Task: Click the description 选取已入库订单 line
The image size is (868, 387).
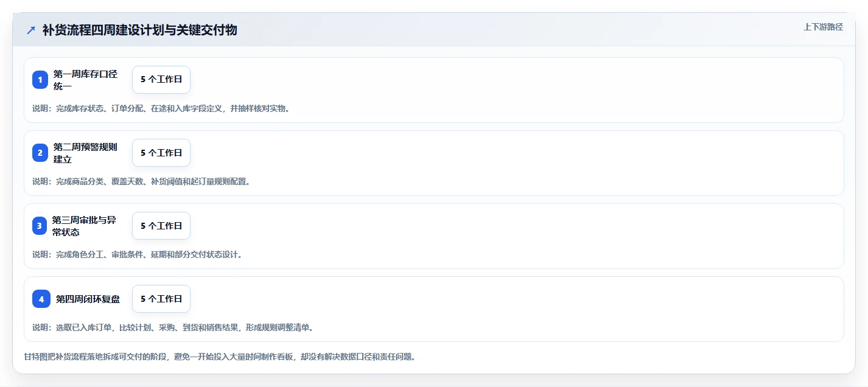Action: click(173, 327)
